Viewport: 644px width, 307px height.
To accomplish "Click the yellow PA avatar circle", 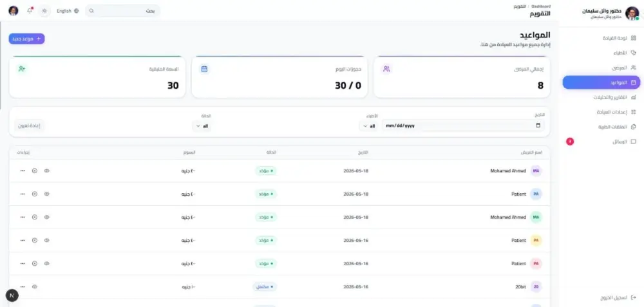I will click(536, 240).
